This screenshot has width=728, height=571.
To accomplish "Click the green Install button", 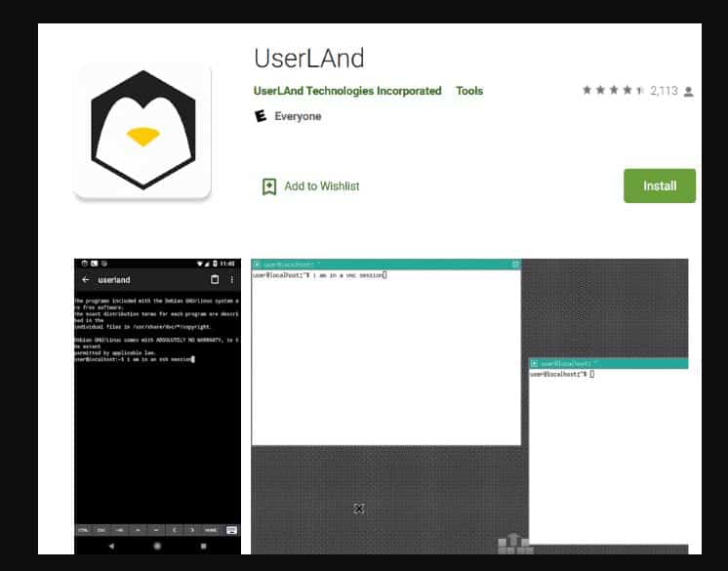I will [x=660, y=185].
